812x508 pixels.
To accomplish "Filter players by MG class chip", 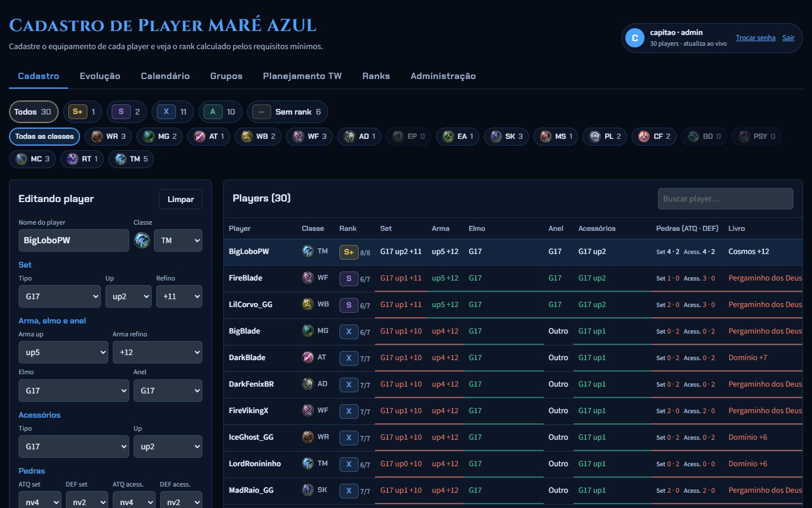I will point(160,137).
